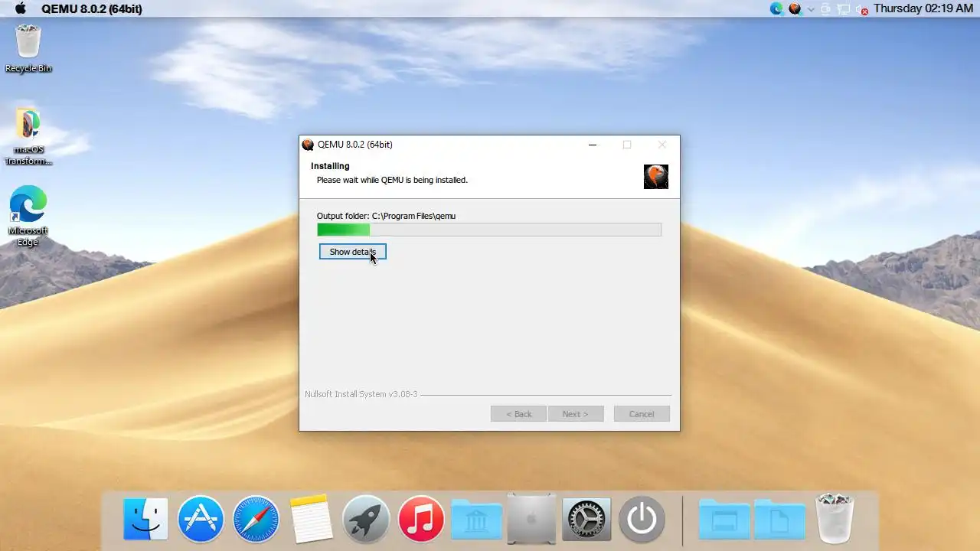This screenshot has width=980, height=551.
Task: Minimize the QEMU installer window
Action: point(593,145)
